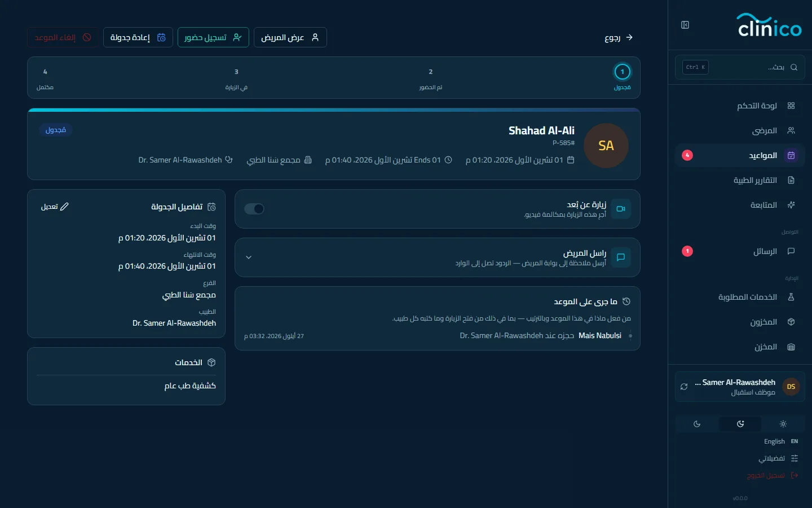Click the calendar icon beside تفاصيل الجدولة

tap(211, 207)
